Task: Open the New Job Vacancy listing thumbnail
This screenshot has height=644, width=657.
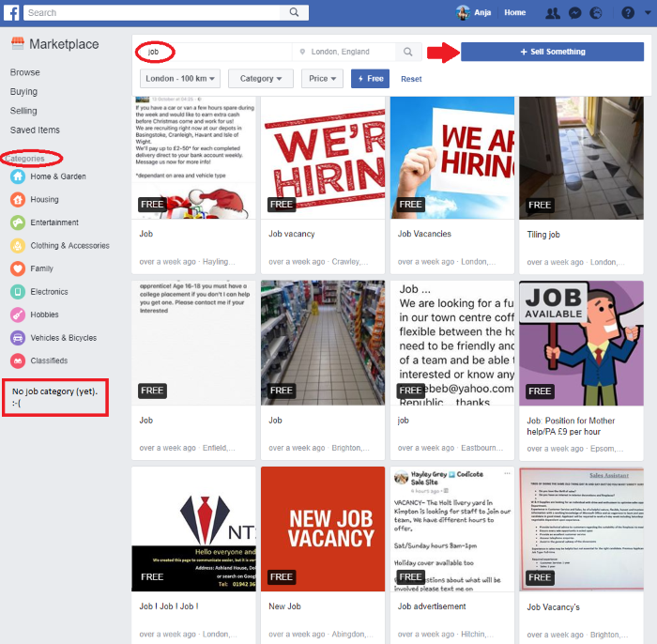Action: click(323, 529)
